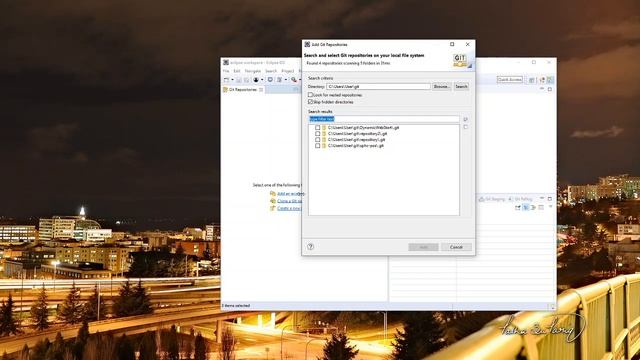
Task: Close the Git Repositories view tab
Action: (x=261, y=90)
